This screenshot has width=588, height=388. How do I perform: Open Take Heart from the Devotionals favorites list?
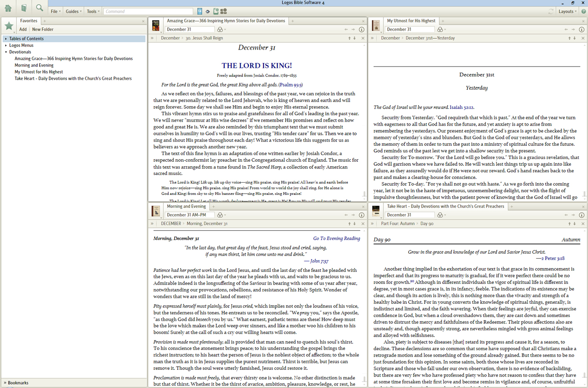(x=73, y=78)
